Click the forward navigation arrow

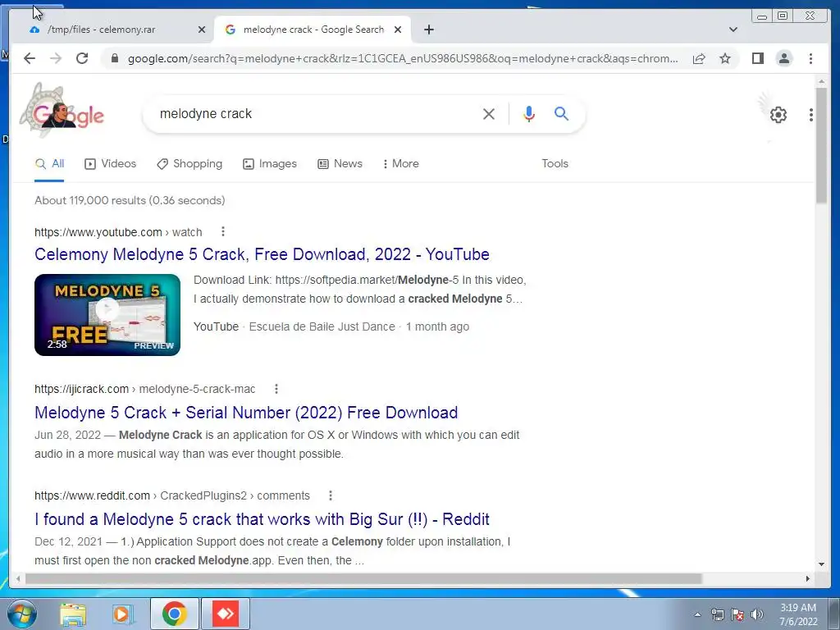click(x=56, y=58)
